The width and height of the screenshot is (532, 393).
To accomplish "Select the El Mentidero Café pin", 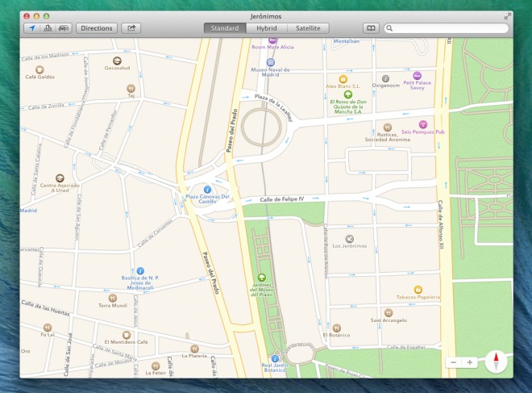I will [127, 335].
